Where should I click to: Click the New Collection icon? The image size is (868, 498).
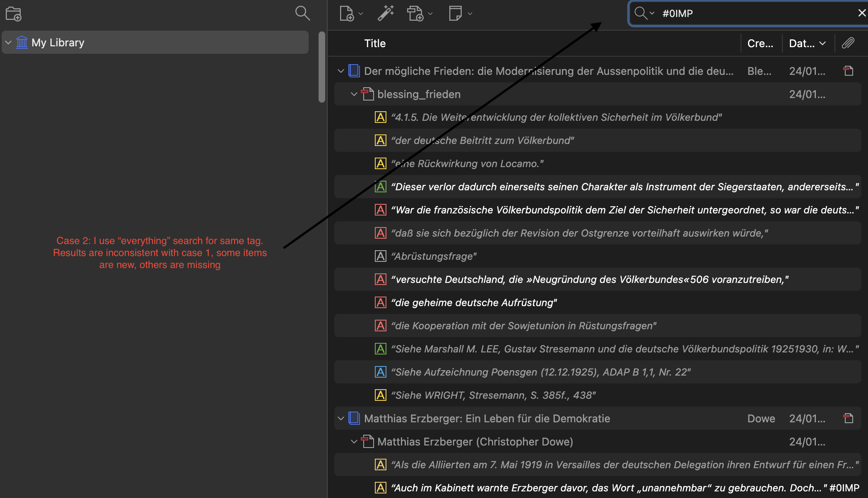click(x=13, y=14)
